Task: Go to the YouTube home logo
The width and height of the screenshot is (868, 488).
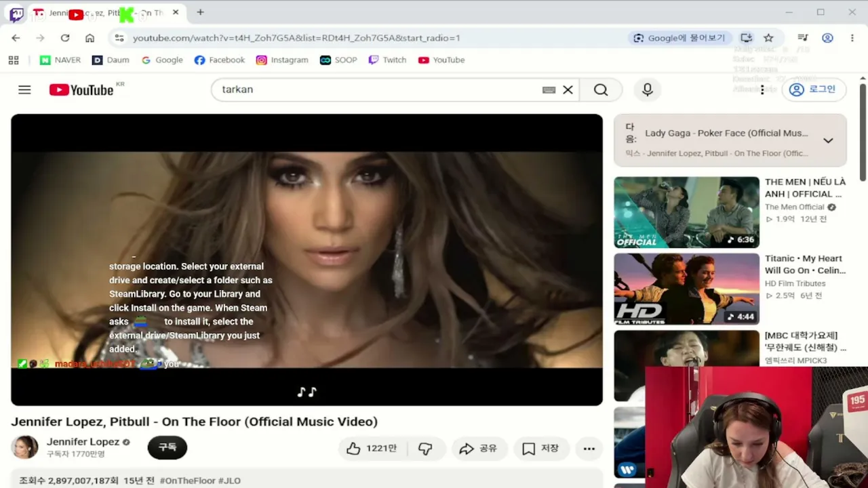Action: coord(81,89)
